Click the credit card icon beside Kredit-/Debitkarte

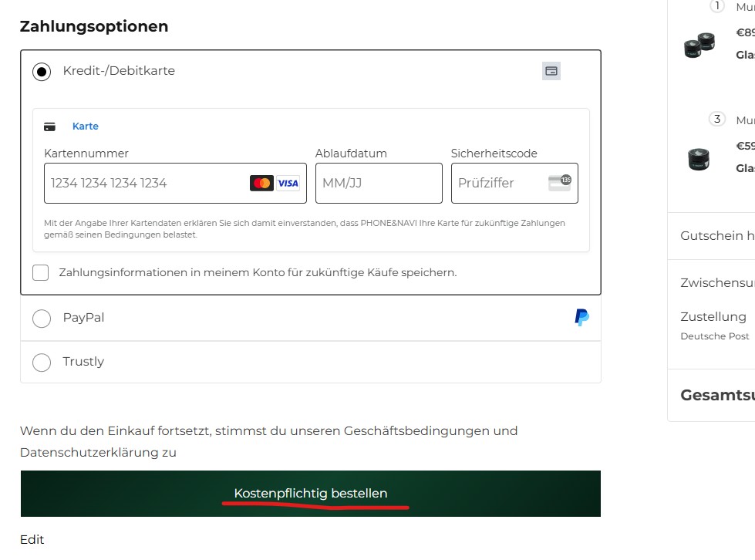[551, 71]
